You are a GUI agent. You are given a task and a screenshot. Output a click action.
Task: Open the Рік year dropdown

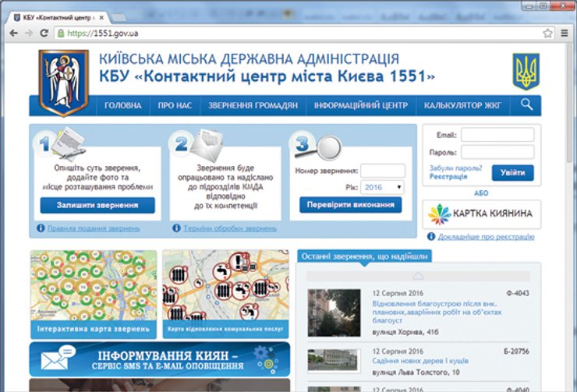[x=383, y=187]
